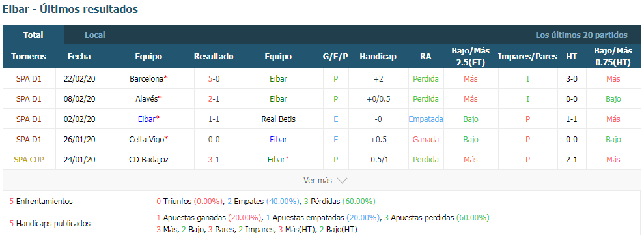Click the Impares/Pares column header
This screenshot has height=240, width=644.
click(527, 56)
